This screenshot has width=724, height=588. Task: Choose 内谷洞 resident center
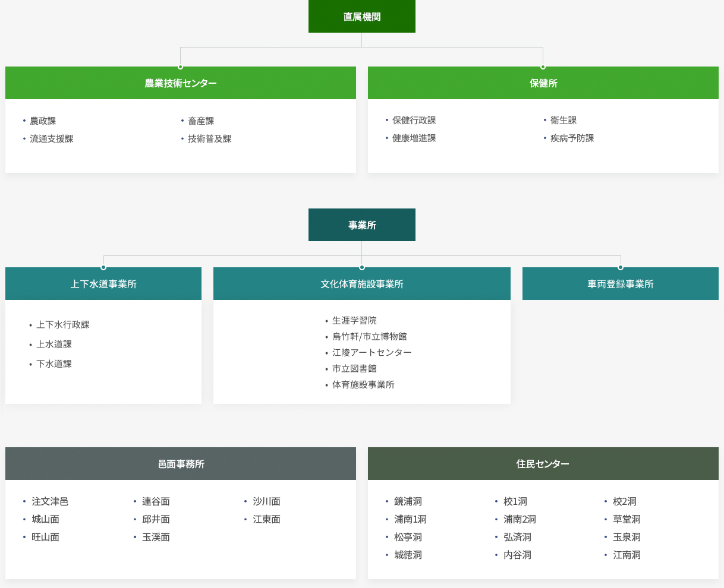pyautogui.click(x=518, y=555)
